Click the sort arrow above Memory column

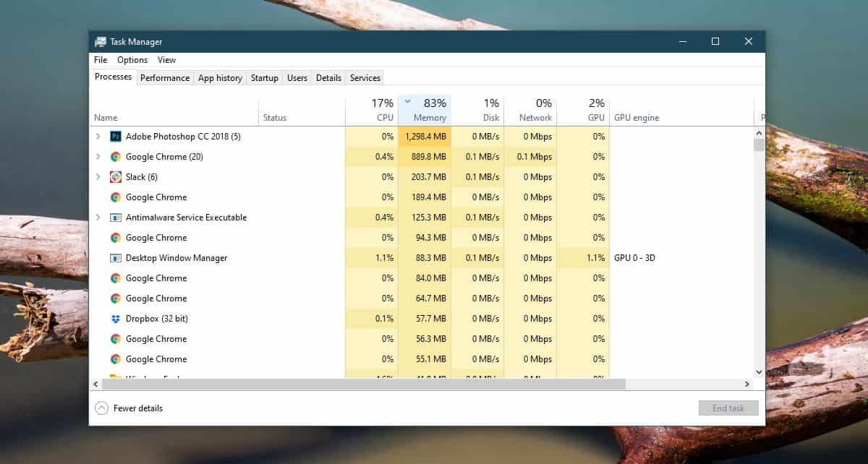click(408, 102)
